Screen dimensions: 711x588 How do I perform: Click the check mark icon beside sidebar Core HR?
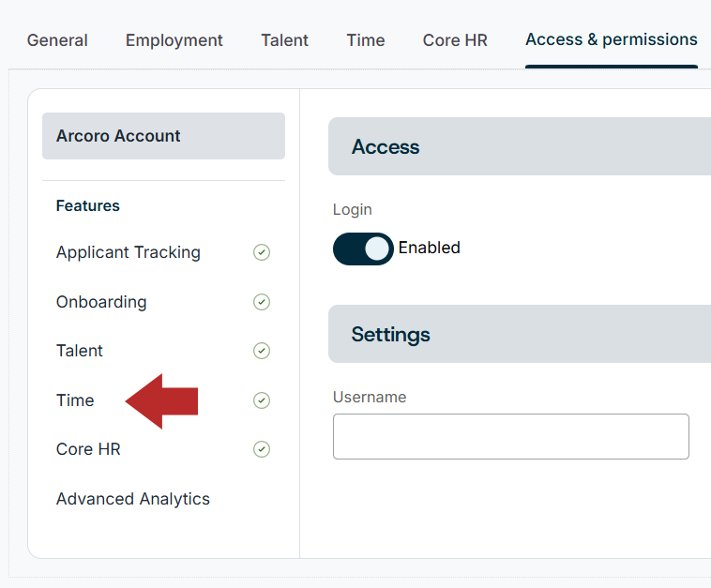pyautogui.click(x=262, y=449)
